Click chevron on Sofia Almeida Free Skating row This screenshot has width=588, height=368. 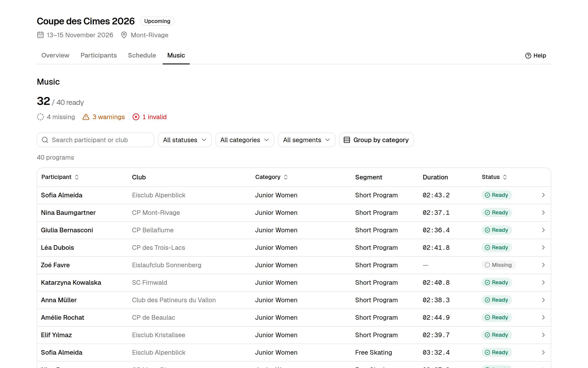click(x=543, y=352)
